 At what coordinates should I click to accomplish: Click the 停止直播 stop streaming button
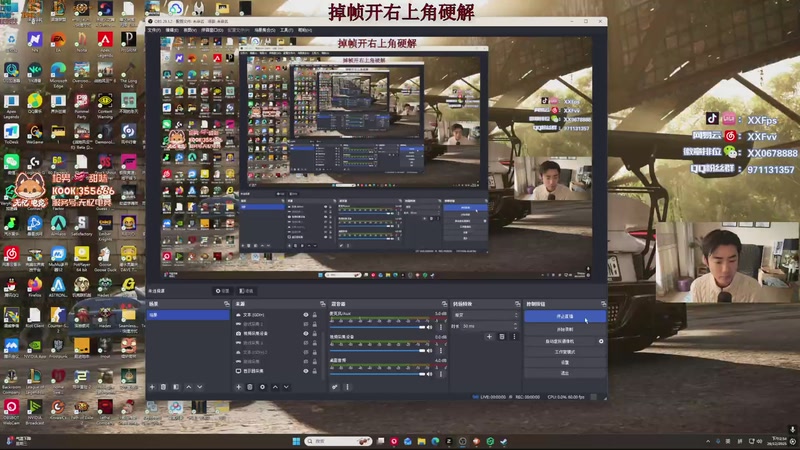[x=565, y=316]
